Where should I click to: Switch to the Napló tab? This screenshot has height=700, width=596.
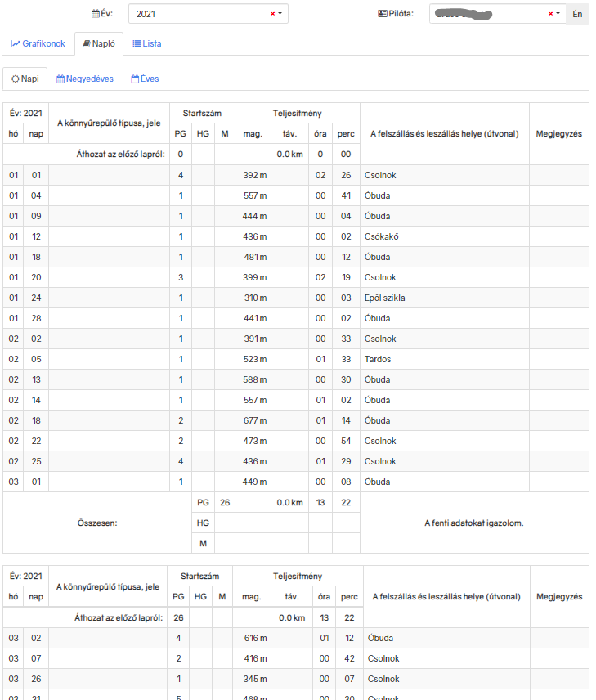tap(98, 43)
